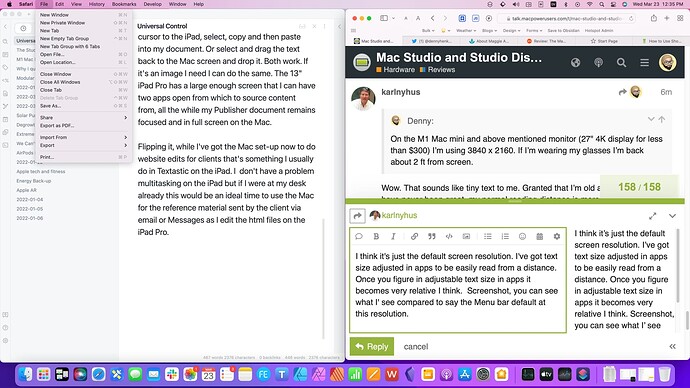Click search icon in left app sidebar
This screenshot has width=690, height=388.
5,42
